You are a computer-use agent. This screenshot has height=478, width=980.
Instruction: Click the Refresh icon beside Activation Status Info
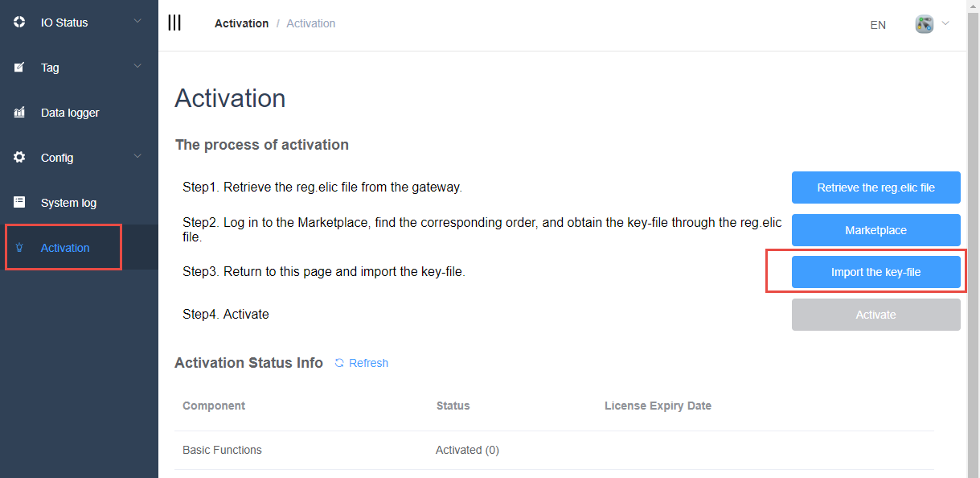pos(339,363)
